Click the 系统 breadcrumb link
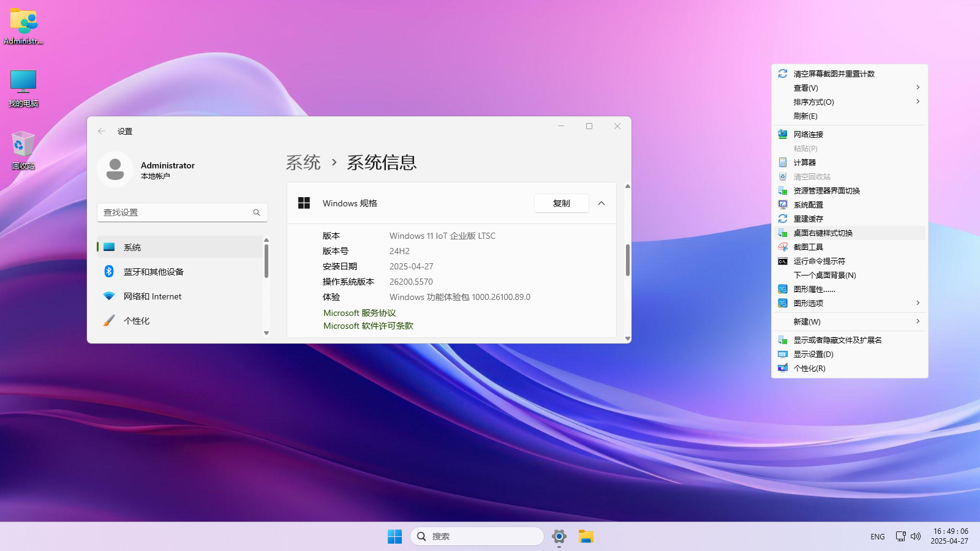 (x=303, y=162)
